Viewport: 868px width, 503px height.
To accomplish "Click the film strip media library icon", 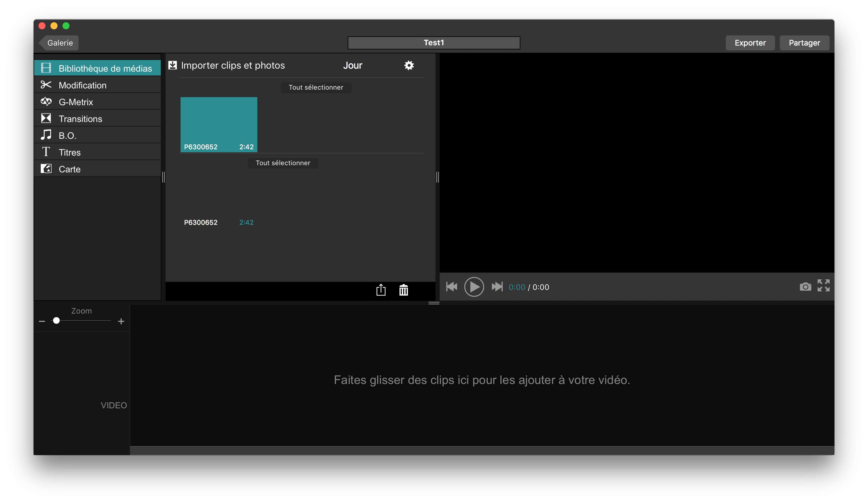I will click(46, 68).
